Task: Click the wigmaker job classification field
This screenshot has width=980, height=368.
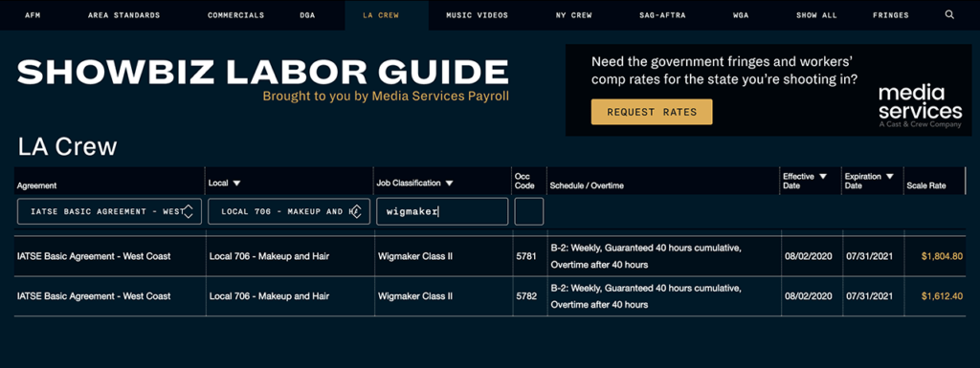Action: coord(442,211)
